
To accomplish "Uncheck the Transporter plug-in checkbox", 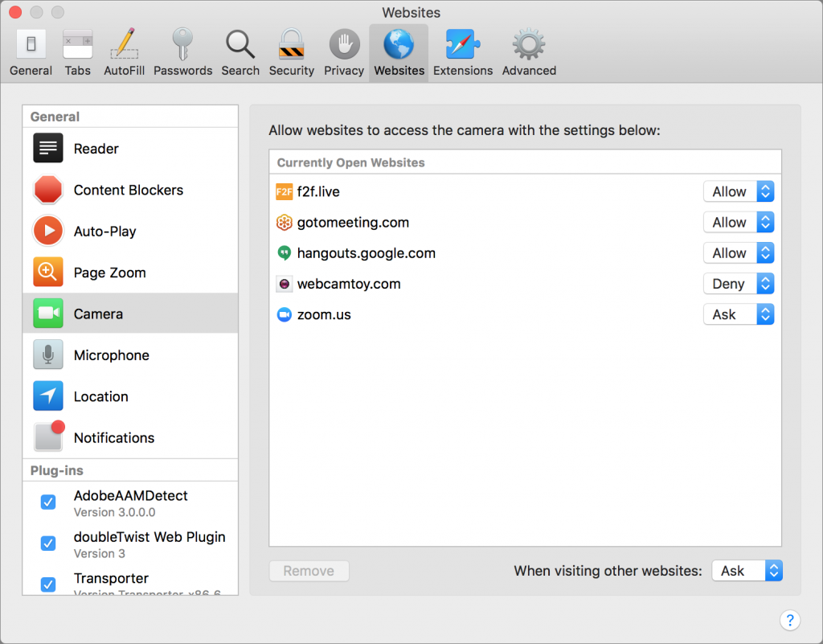I will [48, 585].
